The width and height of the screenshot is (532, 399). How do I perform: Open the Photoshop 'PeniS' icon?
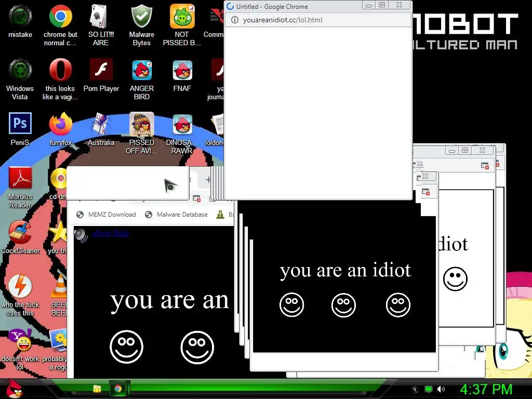pos(20,128)
